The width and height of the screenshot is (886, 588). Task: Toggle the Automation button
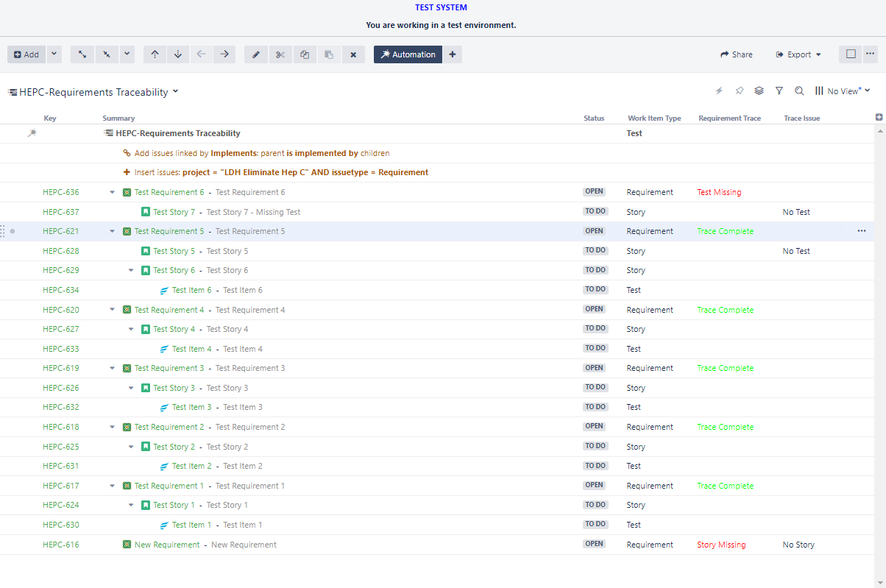tap(408, 54)
